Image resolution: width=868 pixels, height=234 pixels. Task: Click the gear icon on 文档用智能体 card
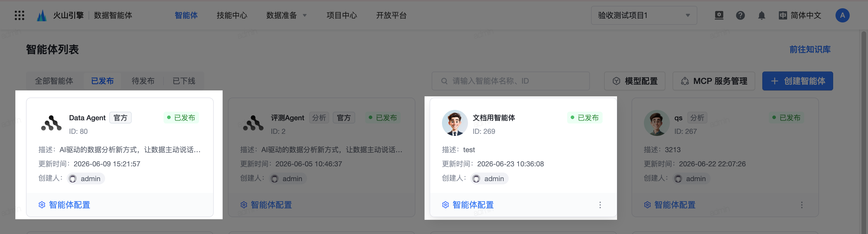click(x=446, y=205)
